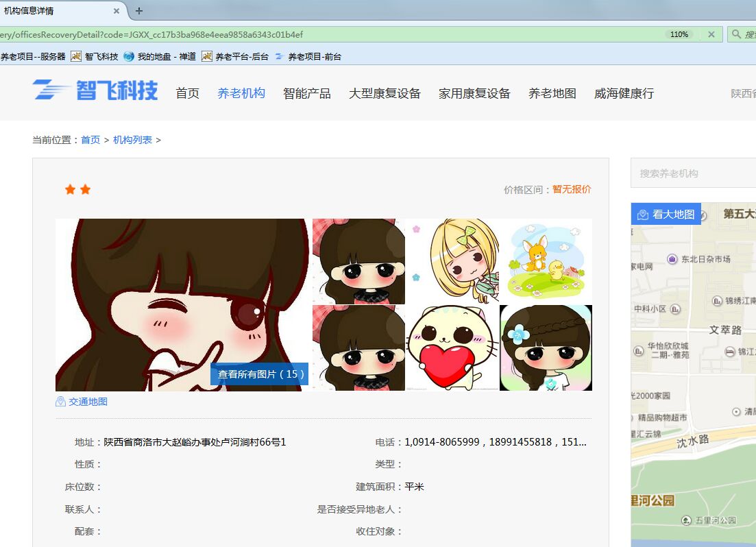Open the 我的地盘 - 禅道 bookmark
Viewport: 756px width, 547px height.
(x=160, y=57)
